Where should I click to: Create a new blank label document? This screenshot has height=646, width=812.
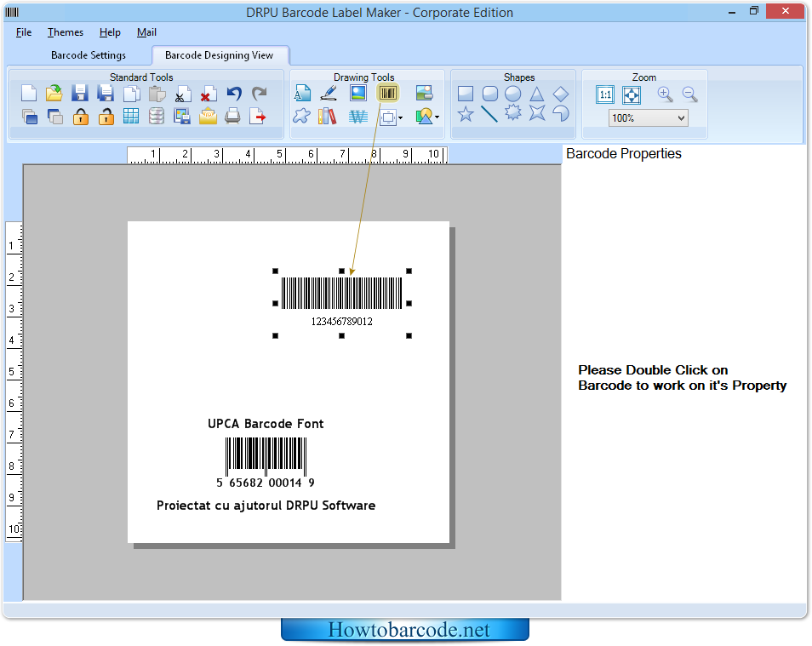point(29,94)
